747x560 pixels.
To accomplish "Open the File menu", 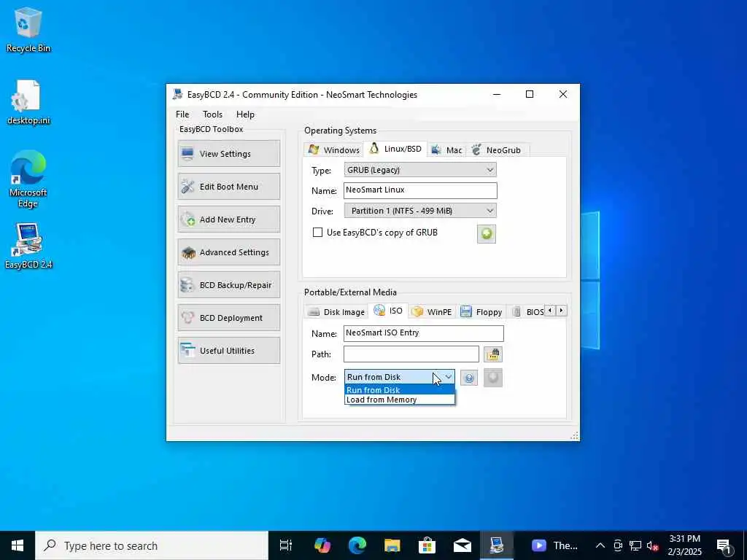I will (182, 114).
